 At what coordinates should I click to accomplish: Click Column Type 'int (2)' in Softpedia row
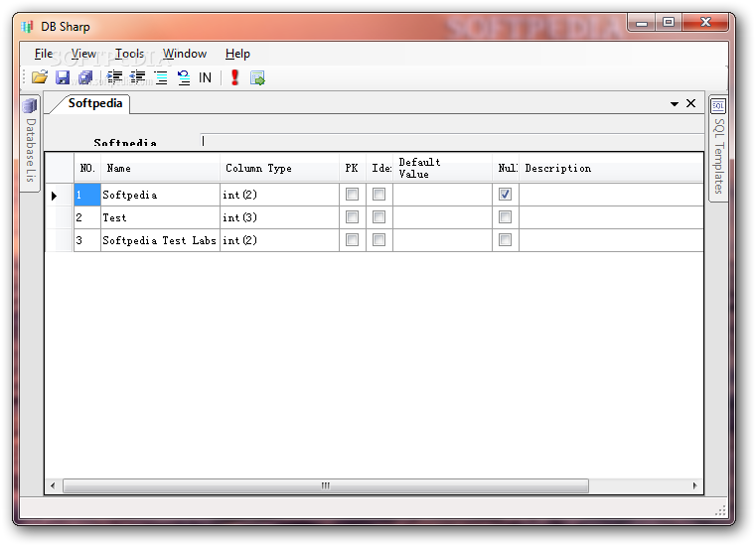pos(279,195)
